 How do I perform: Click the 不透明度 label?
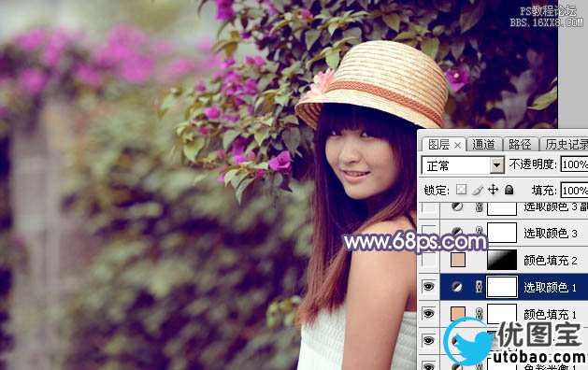533,164
